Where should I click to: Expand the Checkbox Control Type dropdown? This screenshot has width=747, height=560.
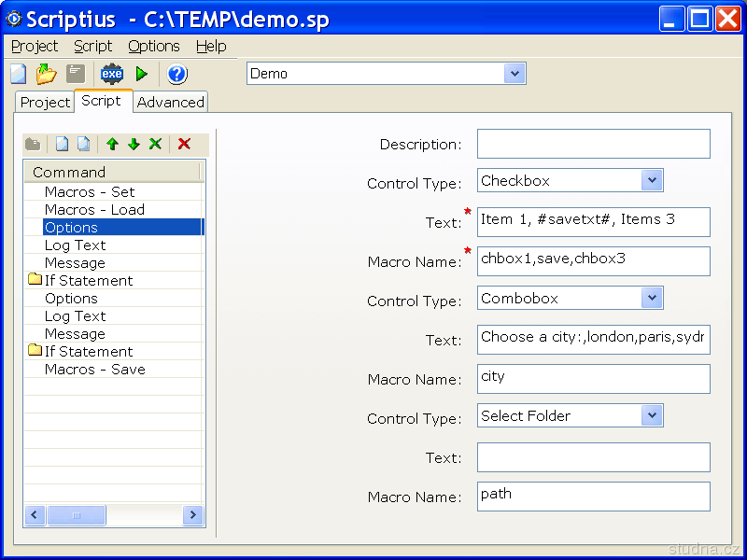pyautogui.click(x=652, y=180)
